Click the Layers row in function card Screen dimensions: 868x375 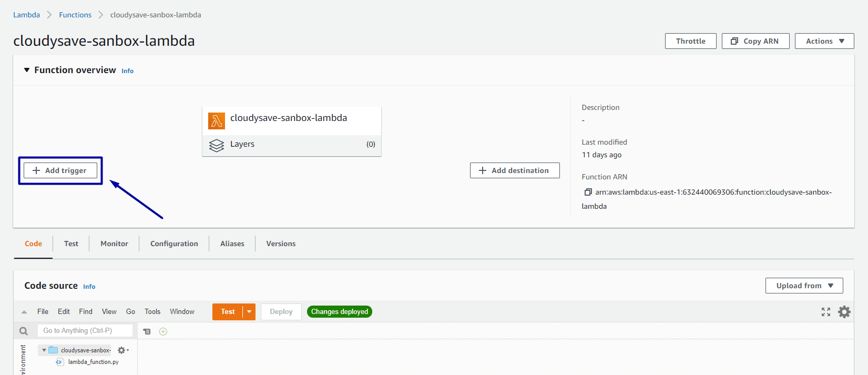(292, 145)
